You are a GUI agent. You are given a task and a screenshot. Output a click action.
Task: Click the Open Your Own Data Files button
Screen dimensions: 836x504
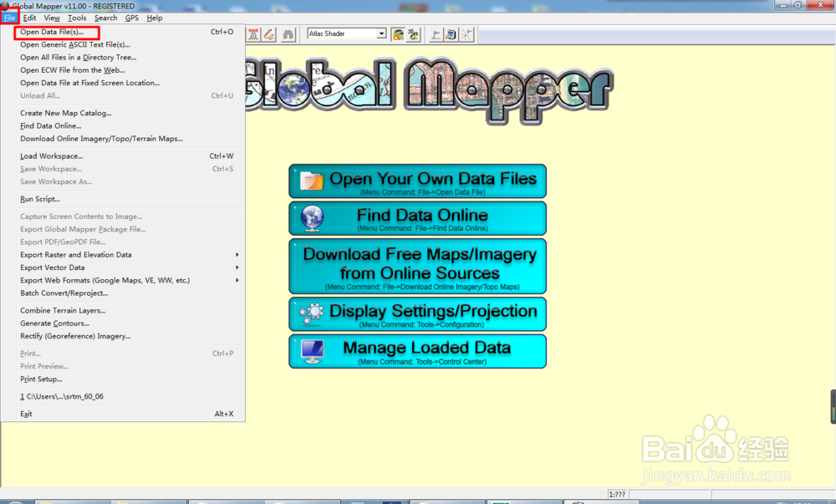point(417,181)
